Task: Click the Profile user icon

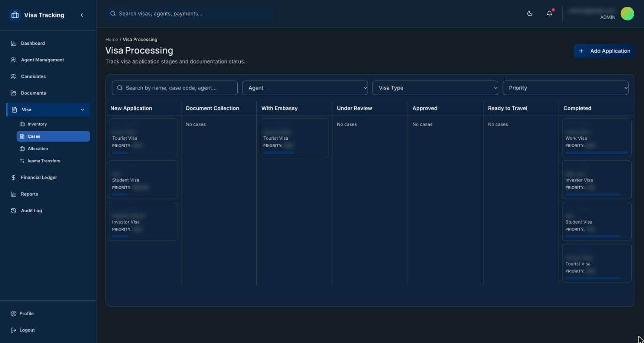Action: [x=13, y=314]
